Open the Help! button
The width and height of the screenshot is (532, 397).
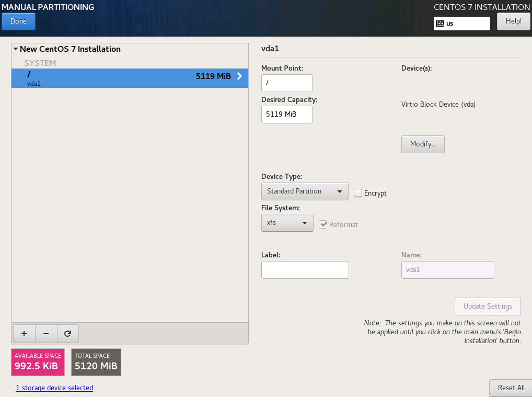point(513,21)
